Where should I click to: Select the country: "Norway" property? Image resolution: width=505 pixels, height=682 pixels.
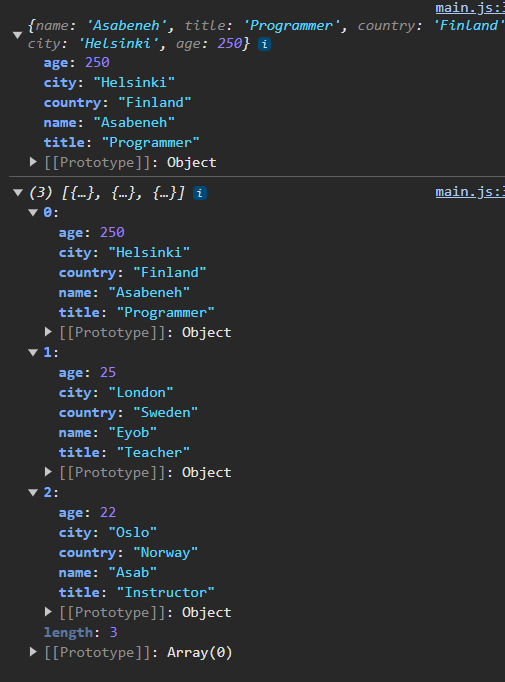(x=128, y=552)
